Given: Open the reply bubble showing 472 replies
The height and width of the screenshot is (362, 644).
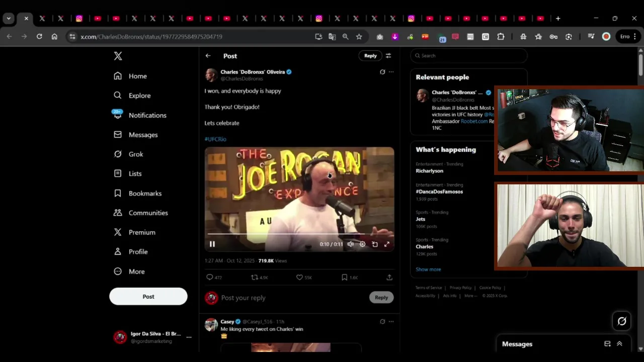Looking at the screenshot, I should click(x=214, y=277).
